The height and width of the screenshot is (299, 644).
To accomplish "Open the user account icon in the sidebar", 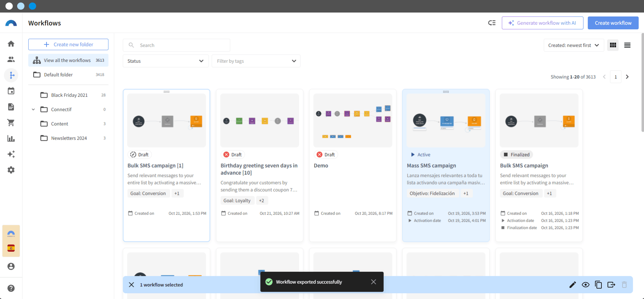I will click(11, 266).
